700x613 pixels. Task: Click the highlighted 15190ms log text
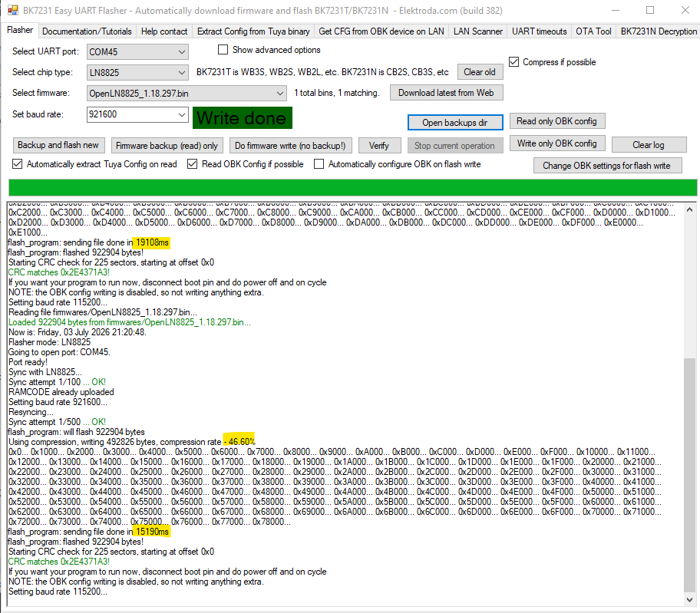[x=152, y=532]
